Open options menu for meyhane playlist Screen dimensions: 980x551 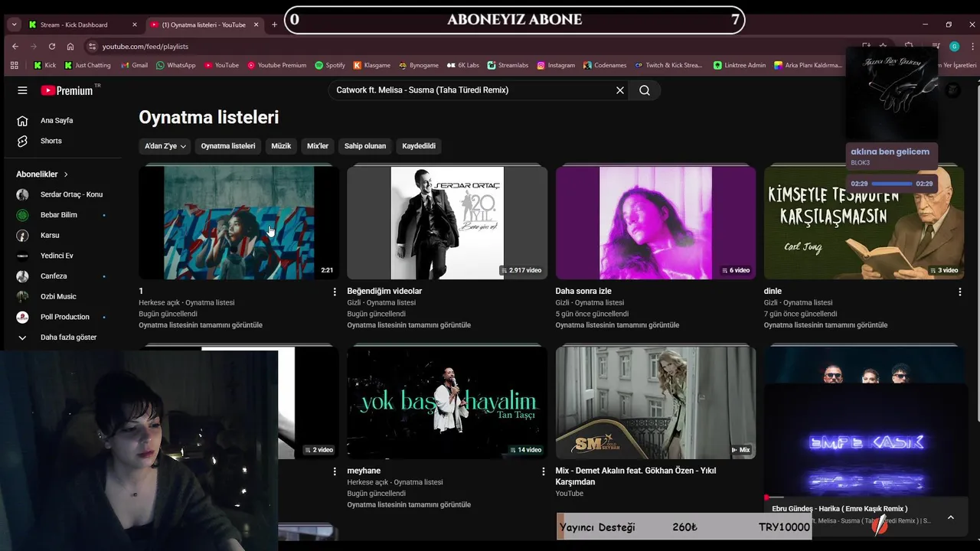pyautogui.click(x=544, y=471)
